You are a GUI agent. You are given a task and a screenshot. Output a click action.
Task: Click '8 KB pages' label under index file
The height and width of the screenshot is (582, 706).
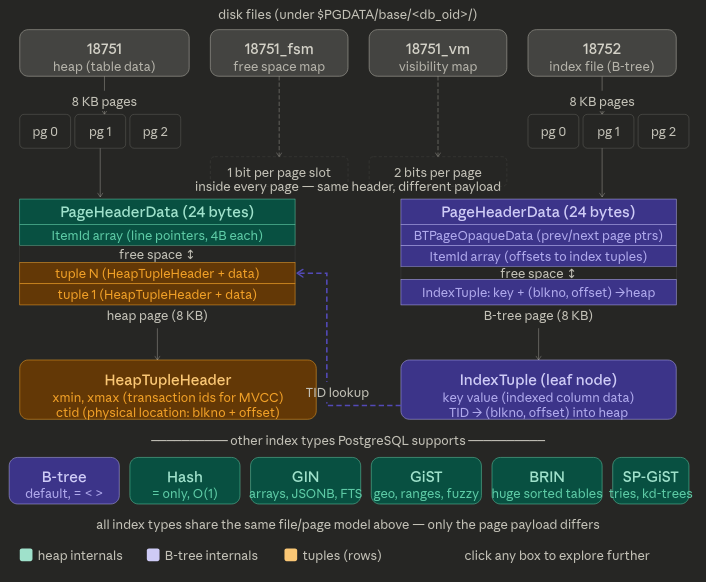click(602, 102)
